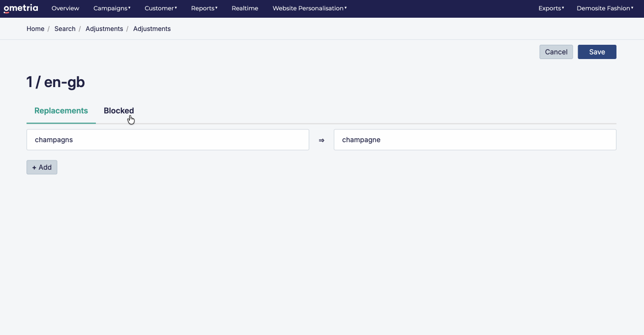Click the Cancel button

click(556, 52)
